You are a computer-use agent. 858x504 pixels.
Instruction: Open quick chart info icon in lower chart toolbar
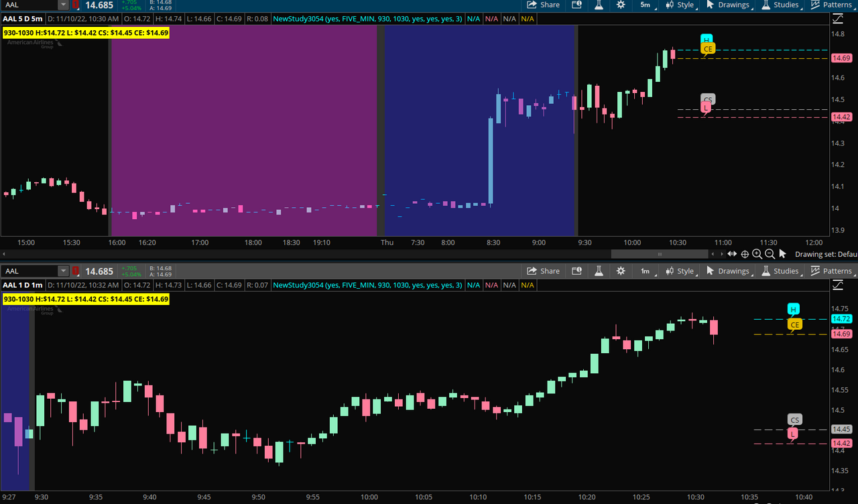pos(576,271)
